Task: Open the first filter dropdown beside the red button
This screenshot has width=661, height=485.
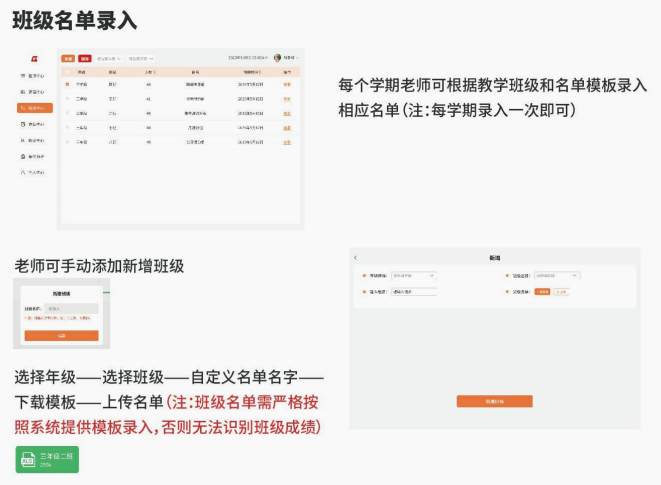Action: (x=109, y=59)
